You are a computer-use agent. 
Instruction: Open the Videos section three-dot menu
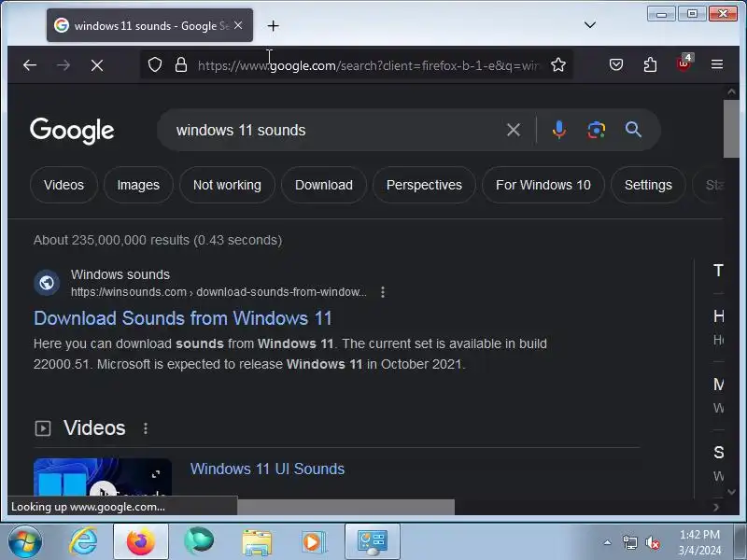[x=146, y=428]
